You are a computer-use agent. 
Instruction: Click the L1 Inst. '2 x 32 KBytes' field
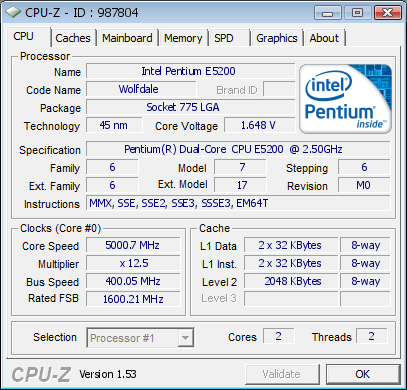pyautogui.click(x=291, y=263)
